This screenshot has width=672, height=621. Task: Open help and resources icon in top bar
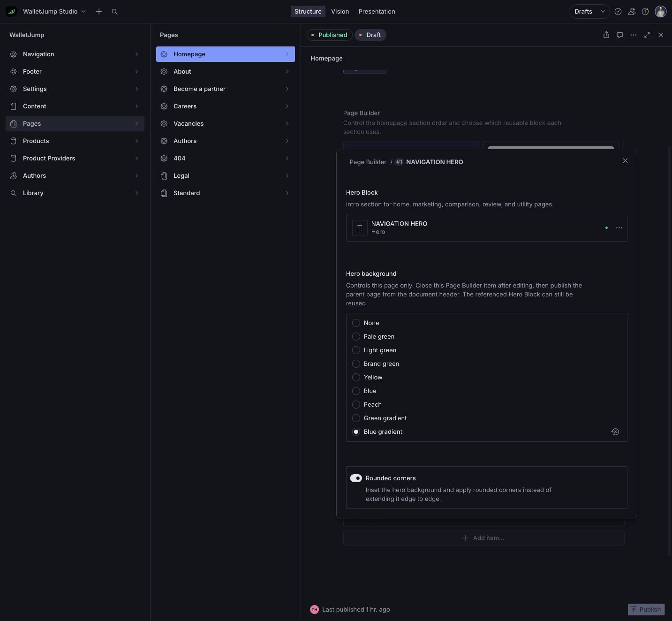click(x=645, y=11)
